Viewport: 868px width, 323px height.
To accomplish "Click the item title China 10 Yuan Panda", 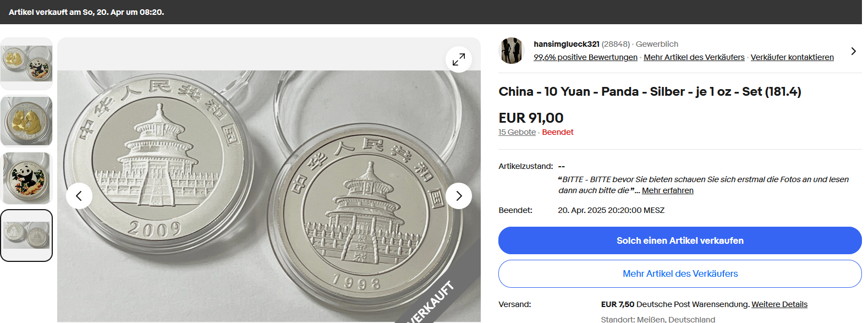I will (649, 91).
